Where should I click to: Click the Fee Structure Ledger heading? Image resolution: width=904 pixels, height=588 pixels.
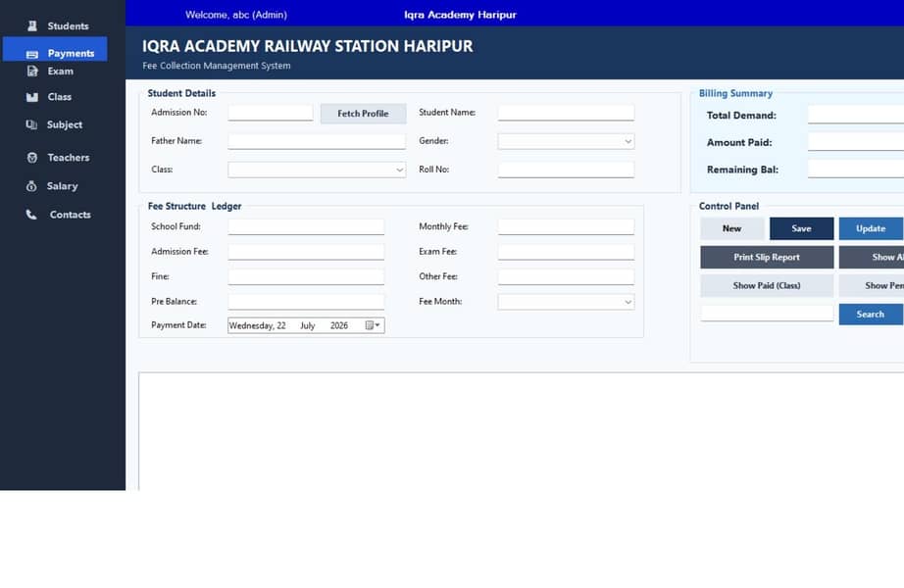pyautogui.click(x=194, y=207)
